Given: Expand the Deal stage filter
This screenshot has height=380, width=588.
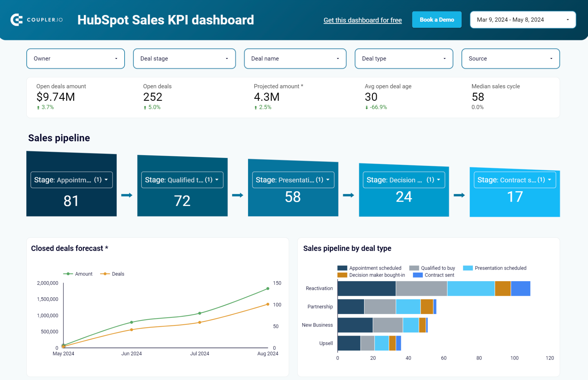Looking at the screenshot, I should click(x=184, y=59).
